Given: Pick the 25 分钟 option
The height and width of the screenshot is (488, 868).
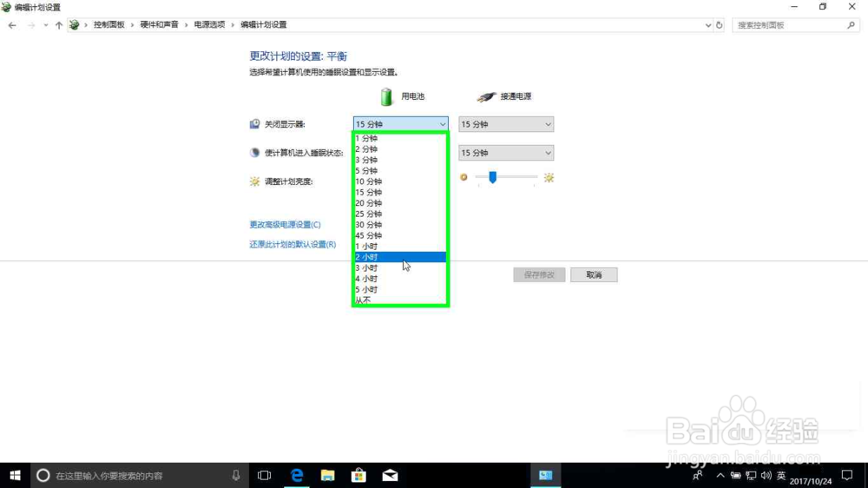Looking at the screenshot, I should pos(400,214).
